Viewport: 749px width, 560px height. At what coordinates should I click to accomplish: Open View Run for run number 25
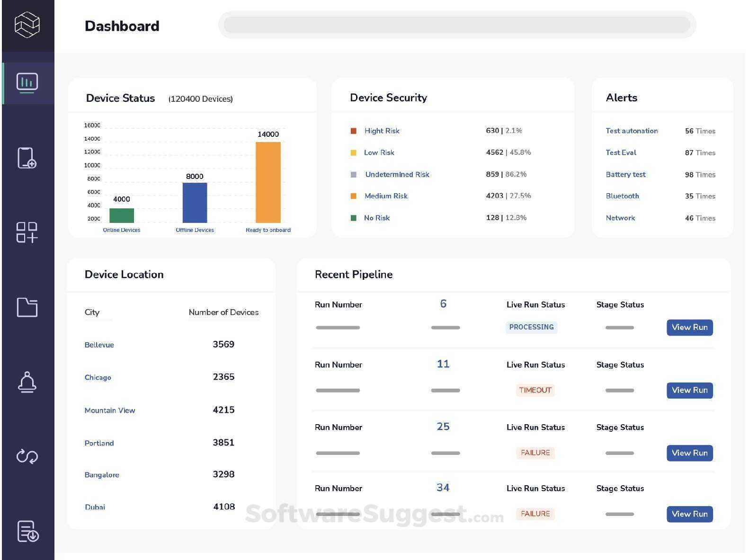click(x=690, y=453)
